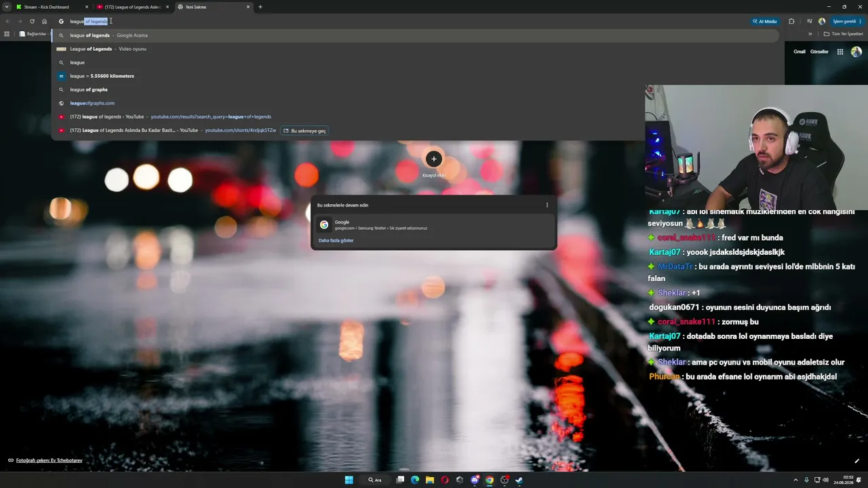Open the Bağlantılar bookmark

click(33, 34)
